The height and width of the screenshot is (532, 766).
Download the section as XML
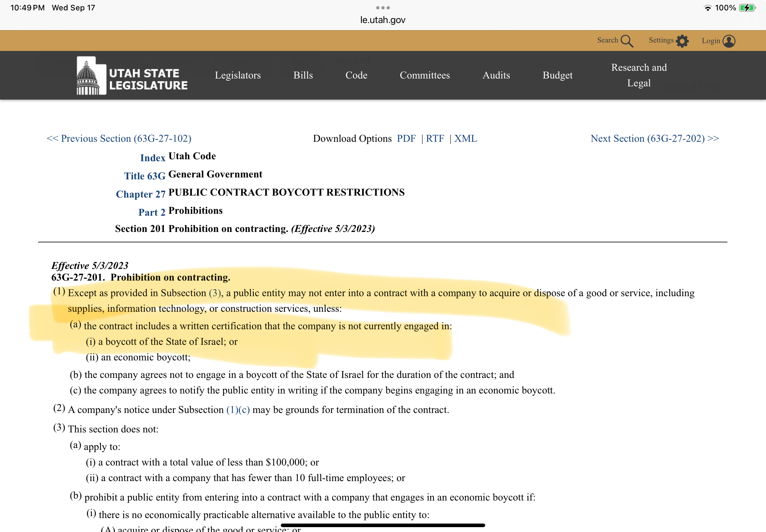(465, 138)
